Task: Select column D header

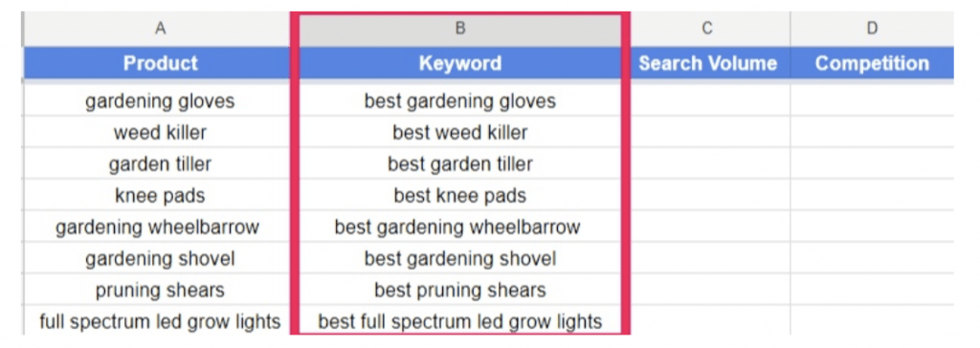Action: [x=872, y=29]
